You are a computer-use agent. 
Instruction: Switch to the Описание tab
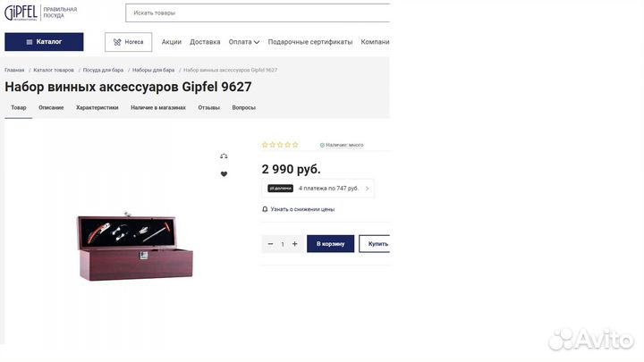click(x=51, y=107)
